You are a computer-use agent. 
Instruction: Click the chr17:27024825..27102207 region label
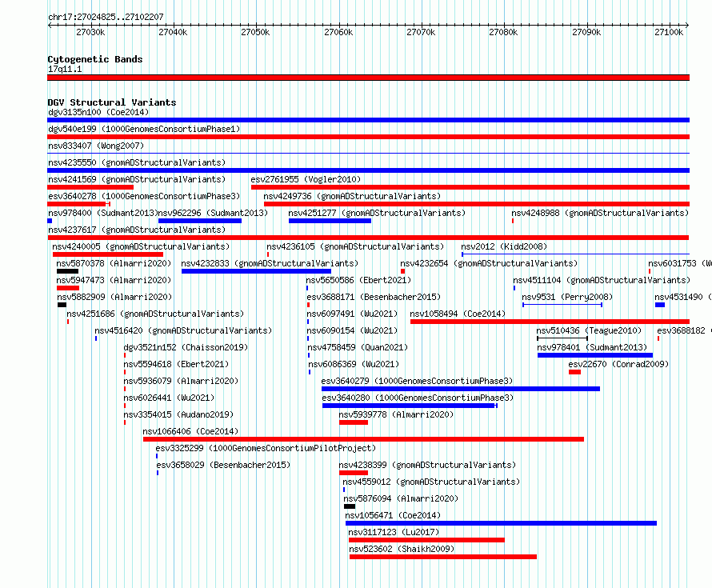(x=106, y=17)
